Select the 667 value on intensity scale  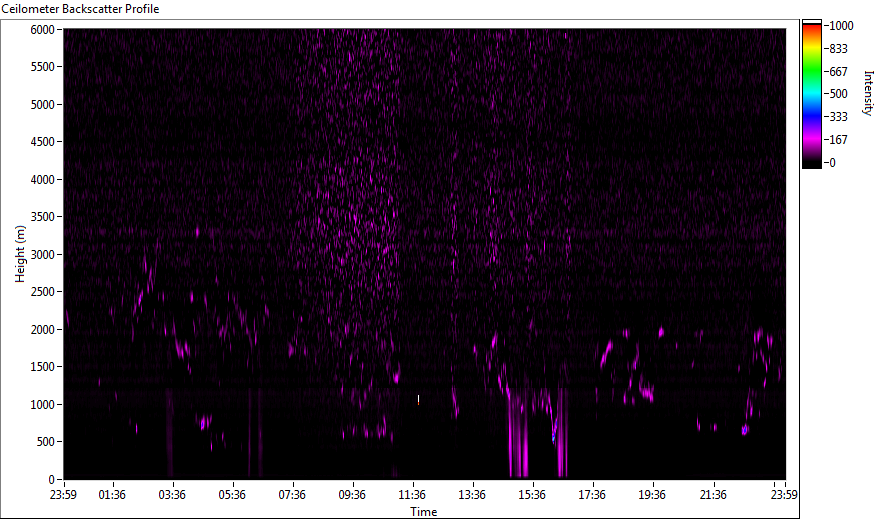(x=838, y=72)
